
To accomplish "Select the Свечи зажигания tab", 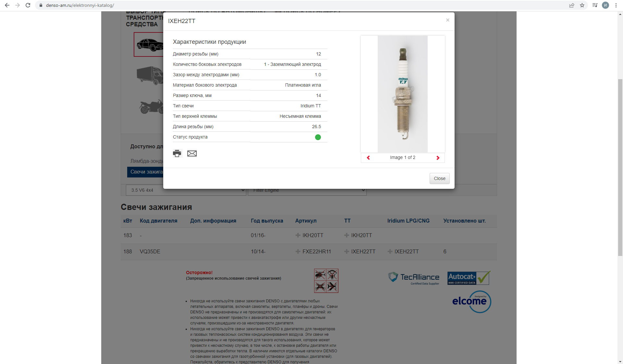I will pyautogui.click(x=145, y=172).
